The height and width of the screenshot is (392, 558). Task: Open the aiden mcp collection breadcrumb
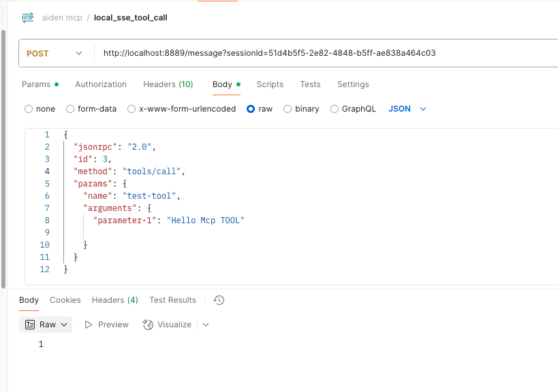[x=62, y=18]
